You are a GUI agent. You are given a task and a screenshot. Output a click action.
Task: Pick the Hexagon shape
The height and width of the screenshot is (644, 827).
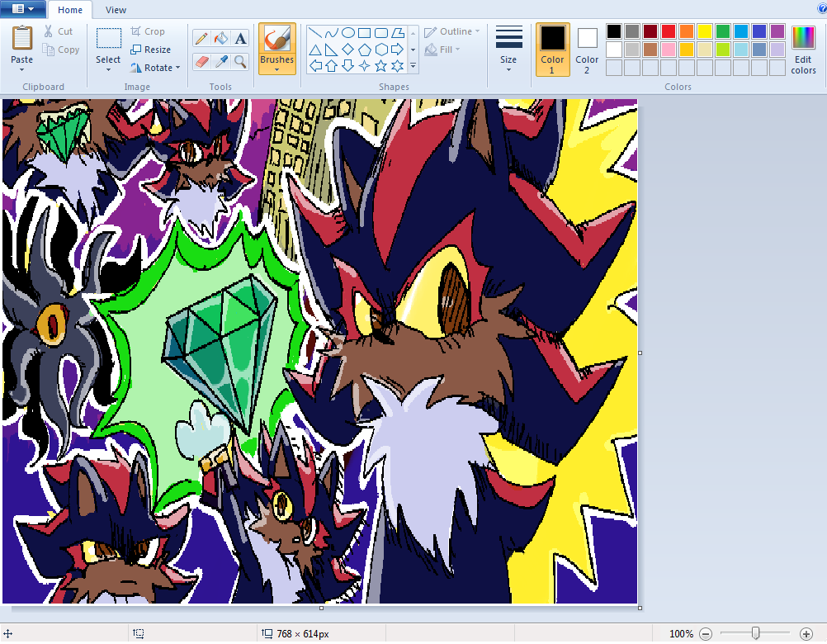[380, 50]
